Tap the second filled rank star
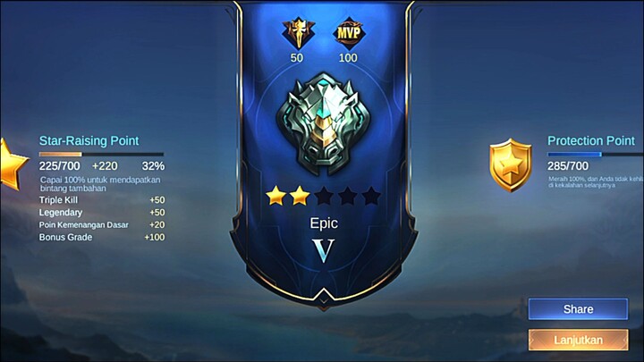This screenshot has width=644, height=362. tap(300, 196)
